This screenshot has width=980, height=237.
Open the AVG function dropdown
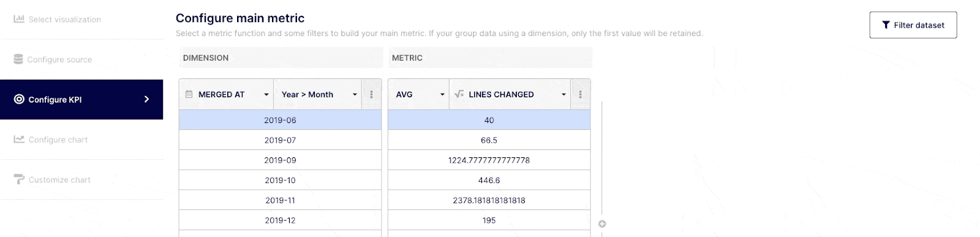click(x=419, y=94)
